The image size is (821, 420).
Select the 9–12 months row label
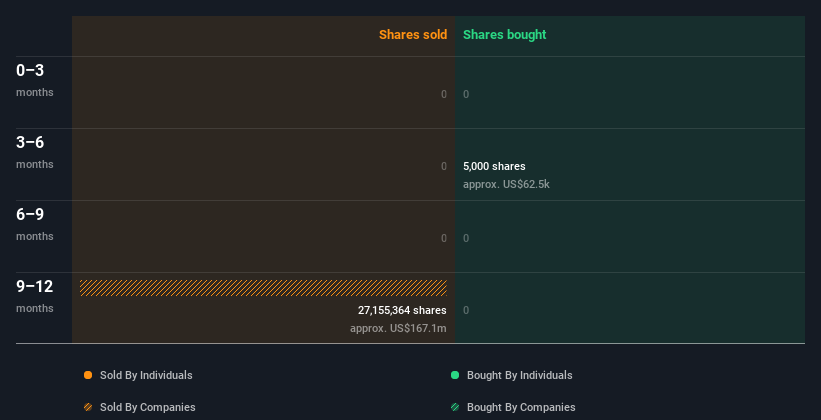tap(35, 295)
